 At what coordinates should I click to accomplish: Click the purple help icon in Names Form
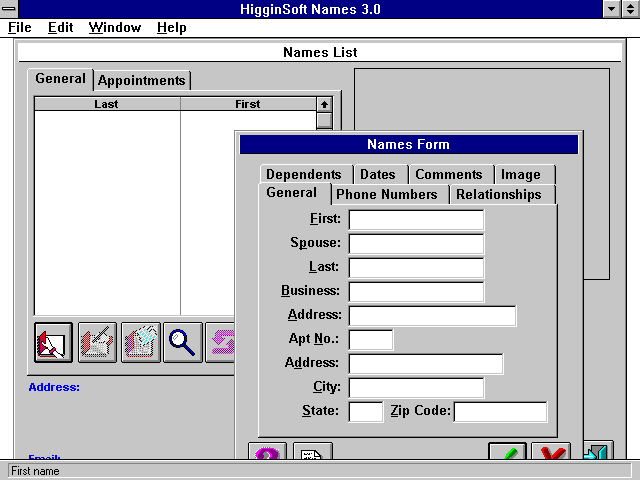click(267, 453)
